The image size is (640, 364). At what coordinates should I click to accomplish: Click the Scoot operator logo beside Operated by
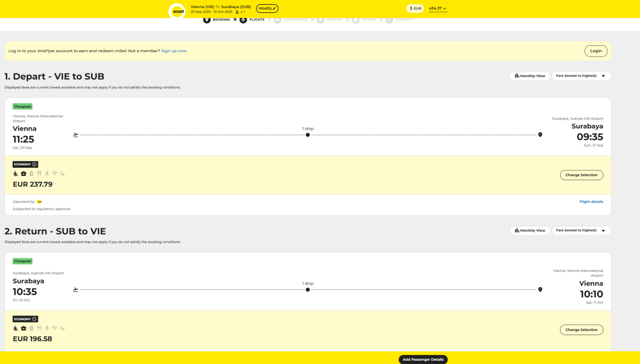(39, 202)
